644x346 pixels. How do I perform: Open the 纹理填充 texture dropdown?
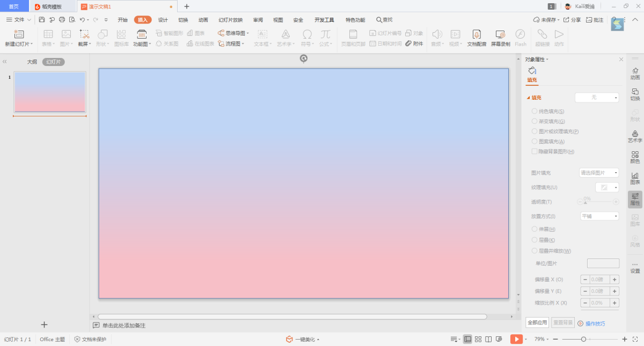point(608,187)
